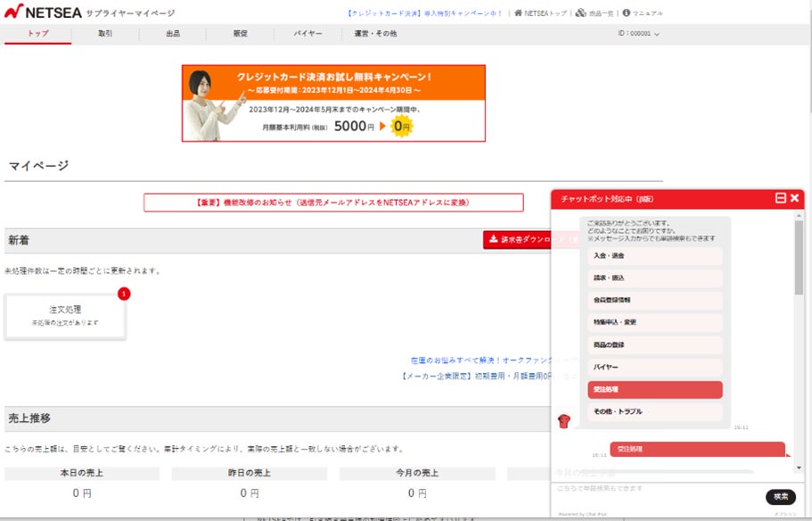Click the 売上推移 section heading

tap(29, 418)
